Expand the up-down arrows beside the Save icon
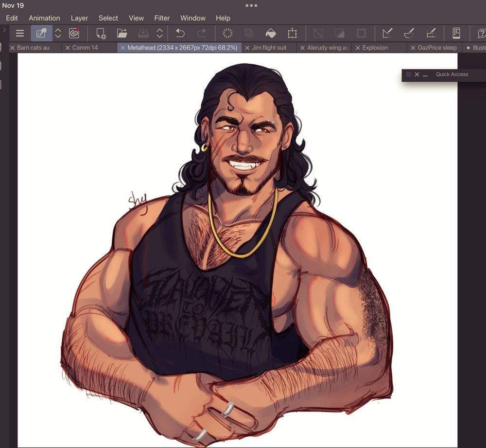Screen dimensions: 486x448 coord(159,33)
